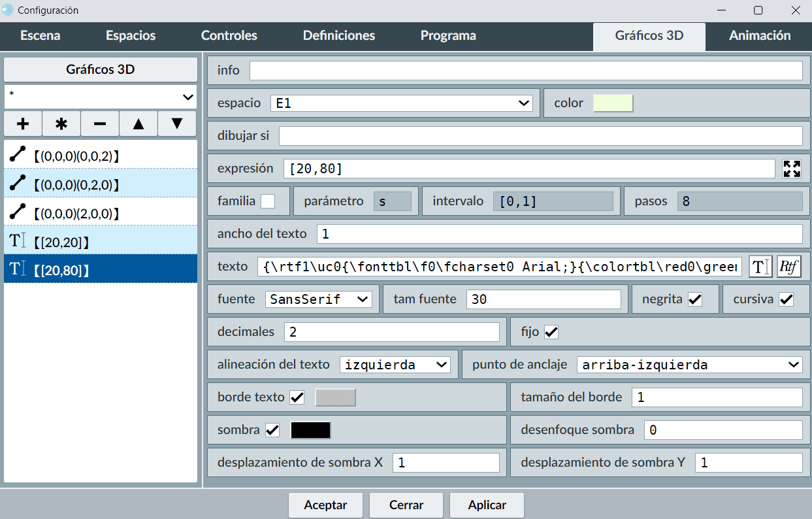Open the plain text editor T icon

[x=758, y=267]
